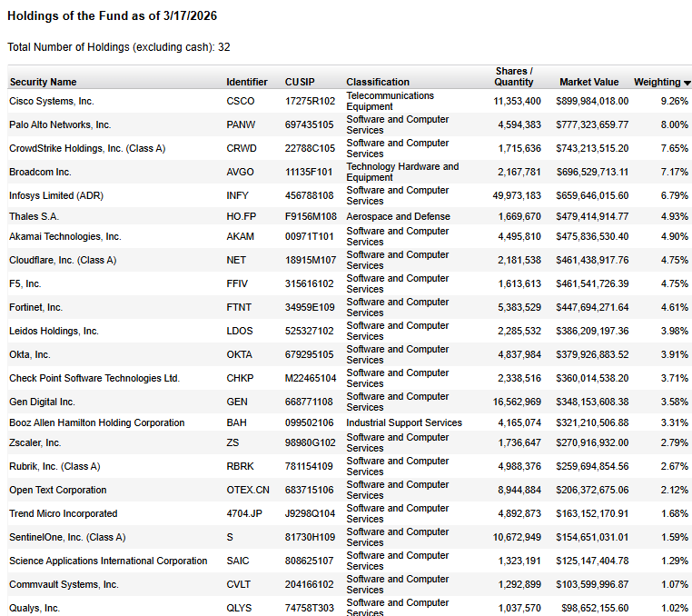Click the LDOS identifier

240,332
